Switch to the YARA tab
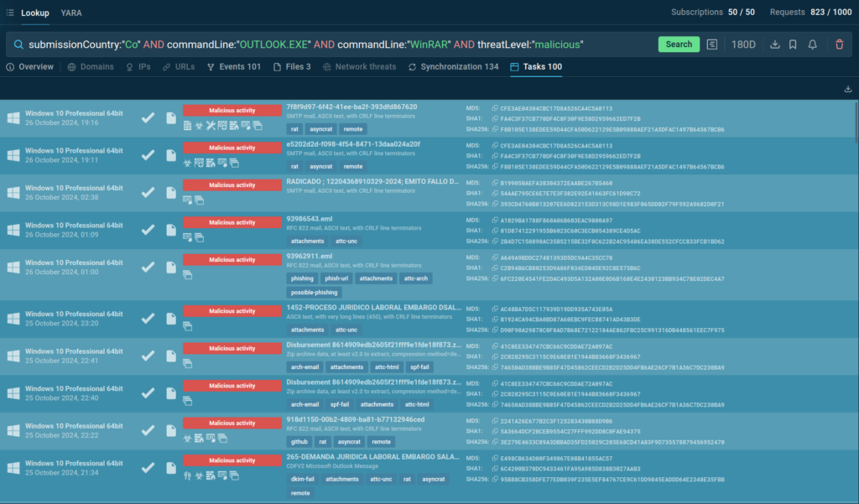This screenshot has height=504, width=859. 71,13
